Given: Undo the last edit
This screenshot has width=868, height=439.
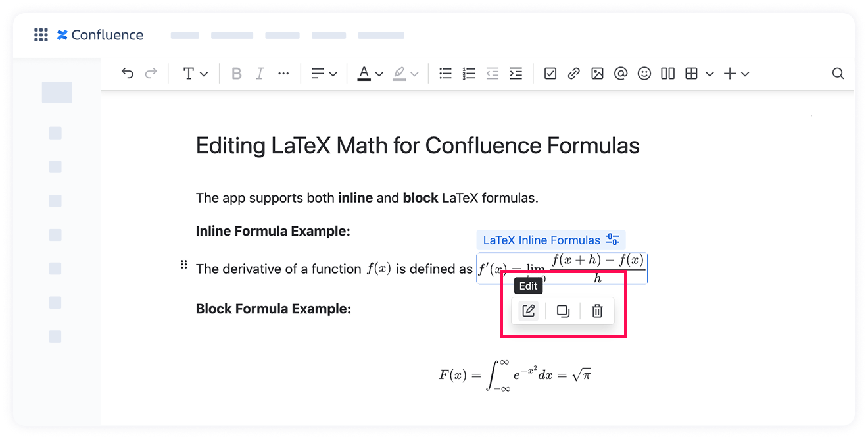Looking at the screenshot, I should (128, 74).
